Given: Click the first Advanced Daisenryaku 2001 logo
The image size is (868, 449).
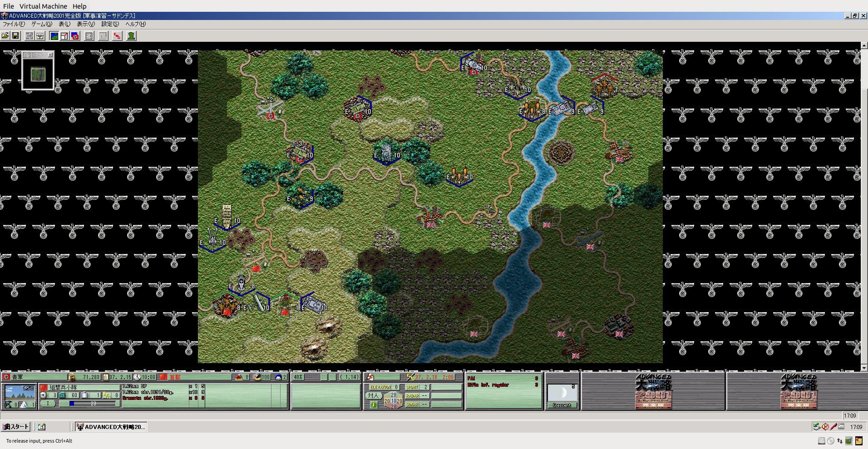Looking at the screenshot, I should click(x=653, y=391).
